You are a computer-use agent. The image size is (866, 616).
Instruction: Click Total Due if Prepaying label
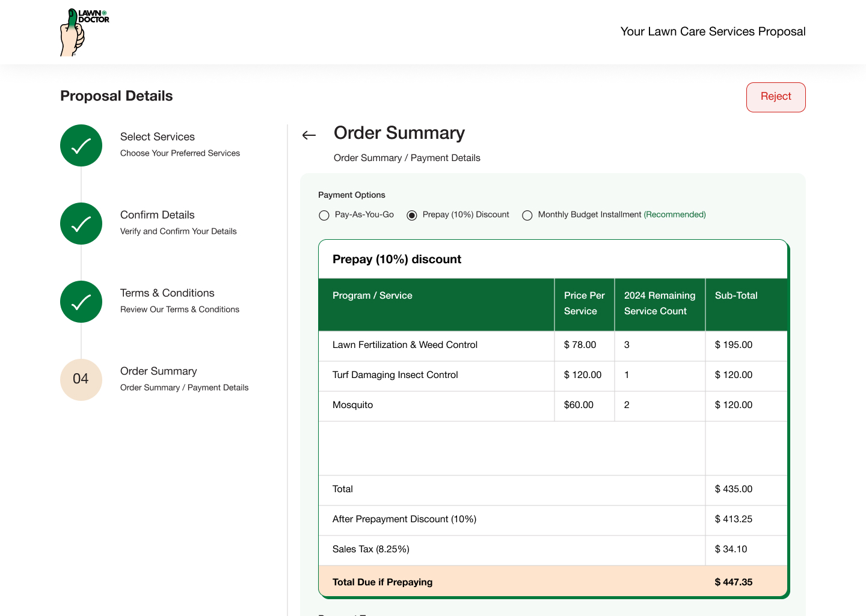382,582
